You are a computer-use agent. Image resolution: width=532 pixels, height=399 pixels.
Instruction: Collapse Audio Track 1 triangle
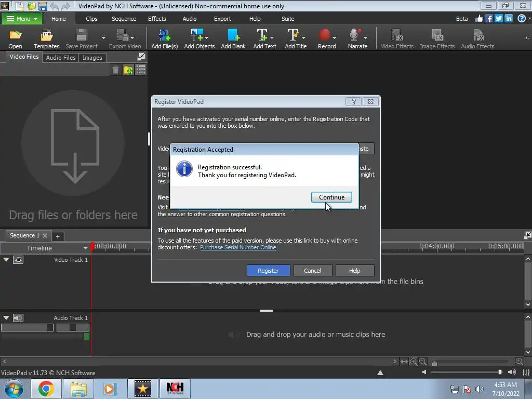(x=6, y=318)
